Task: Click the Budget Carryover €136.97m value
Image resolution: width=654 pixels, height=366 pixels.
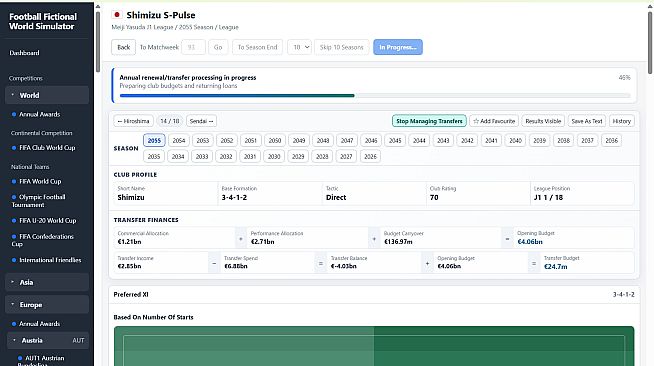Action: tap(398, 241)
